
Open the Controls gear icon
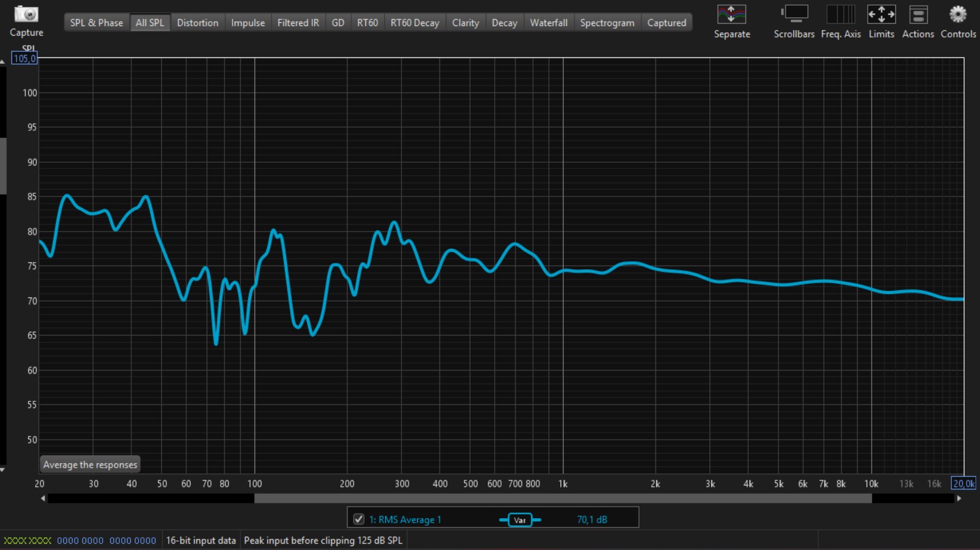click(958, 15)
